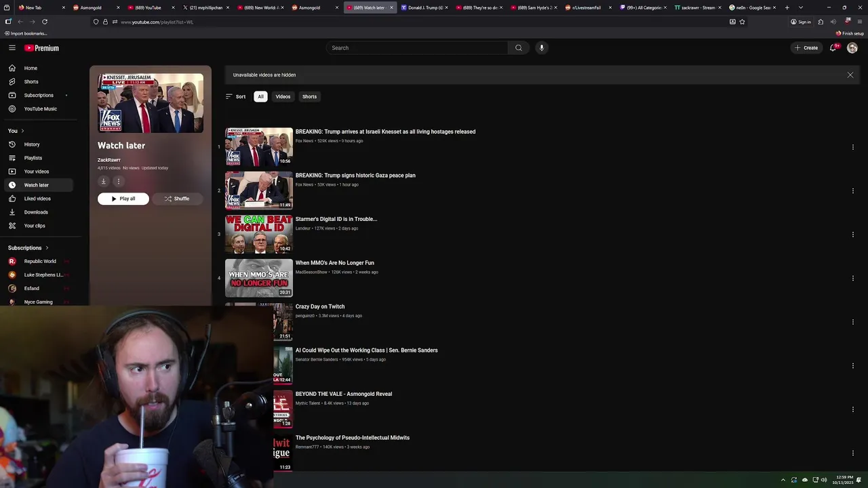This screenshot has height=488, width=868.
Task: Reload the page in browser toolbar
Action: point(45,22)
